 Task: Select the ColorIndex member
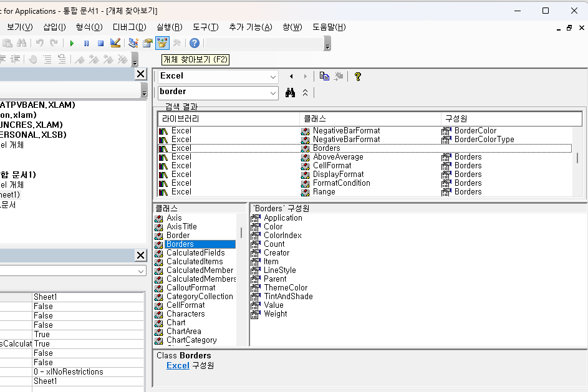(x=282, y=236)
